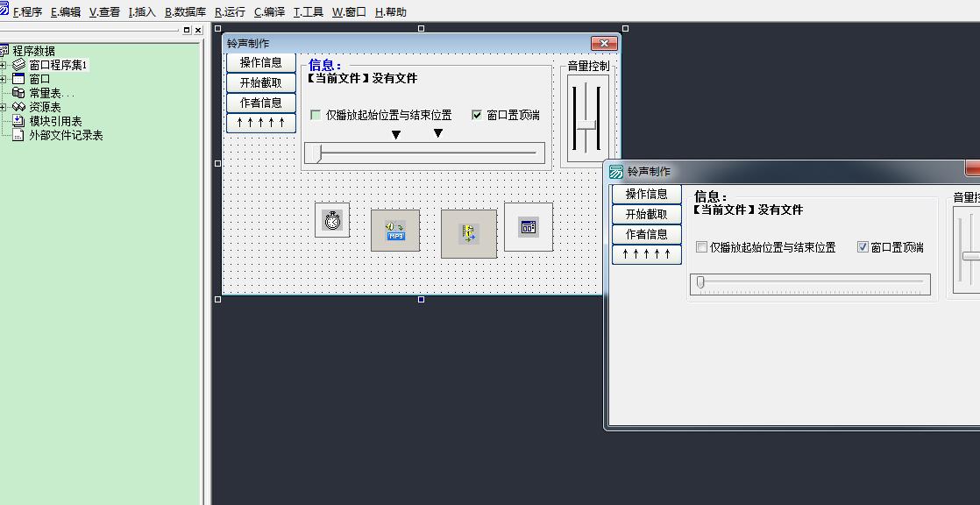This screenshot has height=505, width=980.
Task: Toggle 窗口置顶端 checkbox in designer window
Action: [x=477, y=115]
